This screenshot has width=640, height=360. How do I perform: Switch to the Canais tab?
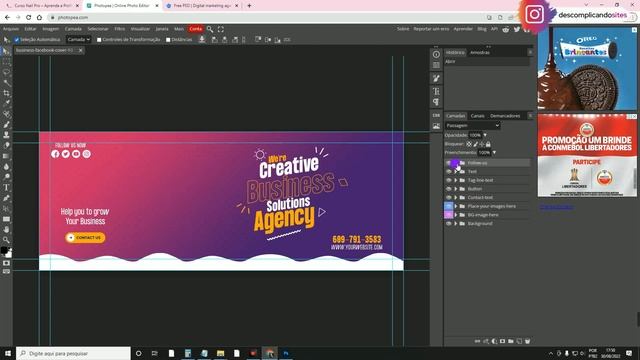[x=478, y=116]
